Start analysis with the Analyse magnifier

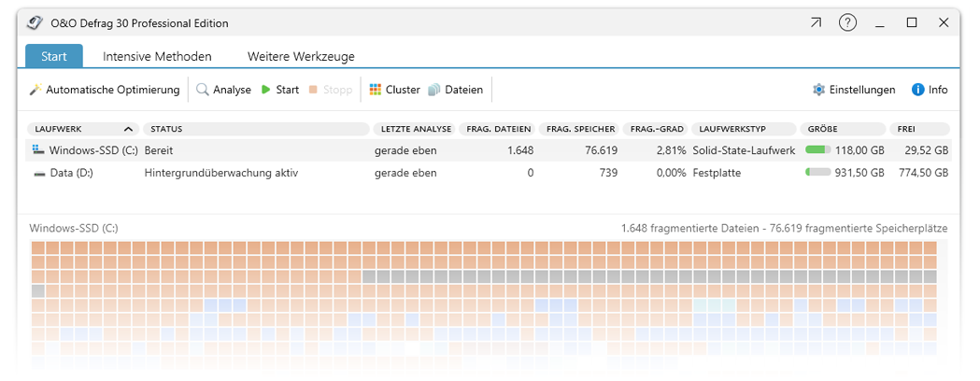click(x=203, y=90)
